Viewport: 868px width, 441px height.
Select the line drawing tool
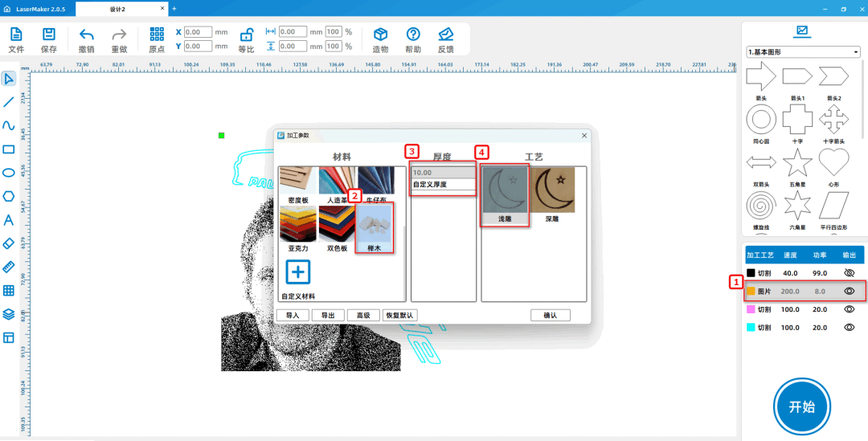[9, 102]
